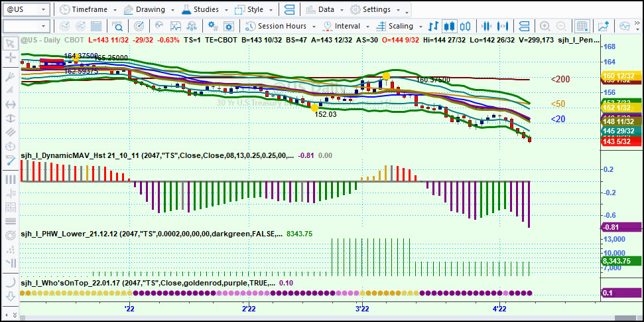Click the green 8,343.75 value tag
The width and height of the screenshot is (644, 322).
point(621,261)
